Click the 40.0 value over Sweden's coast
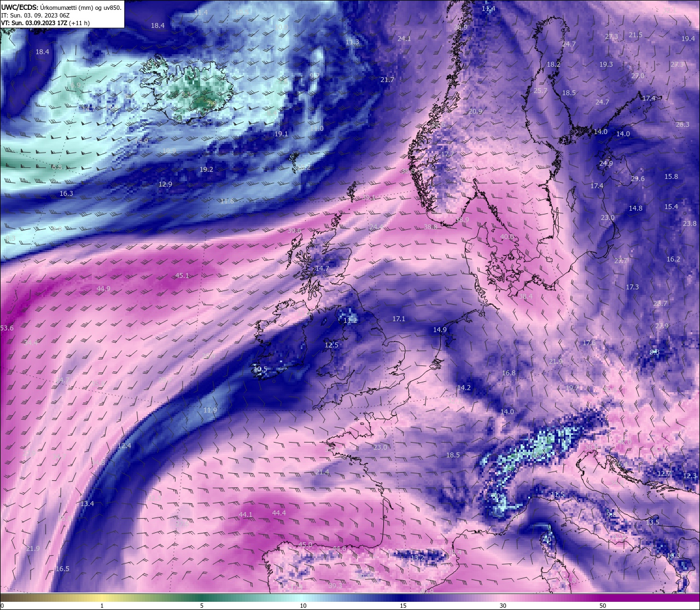This screenshot has height=610, width=700. [x=507, y=237]
